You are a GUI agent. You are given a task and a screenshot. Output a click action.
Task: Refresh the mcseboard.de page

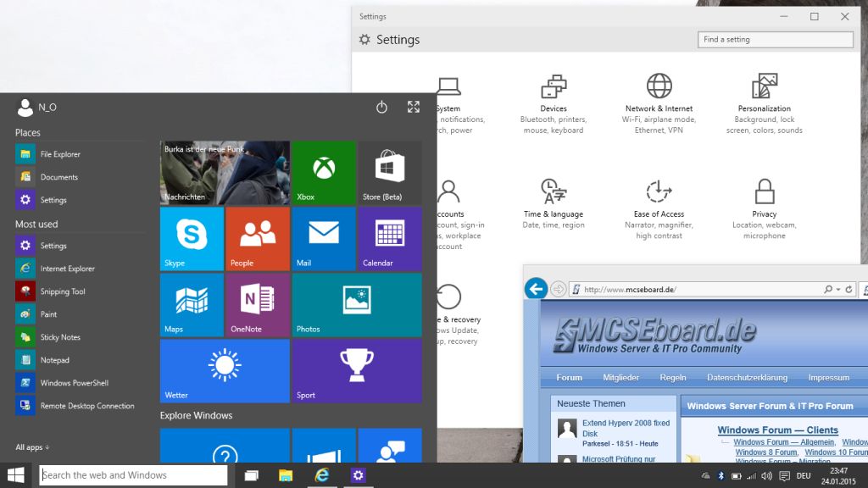click(849, 290)
